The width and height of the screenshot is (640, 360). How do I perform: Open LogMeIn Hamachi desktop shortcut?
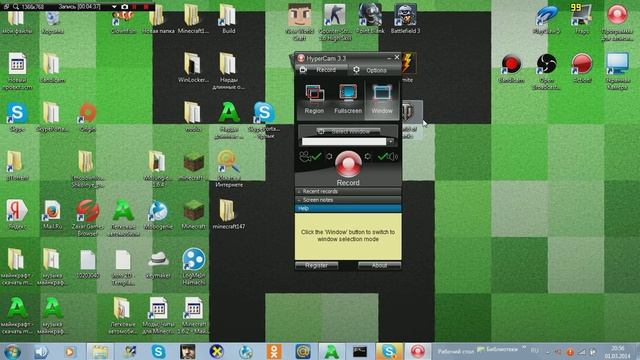click(x=193, y=266)
